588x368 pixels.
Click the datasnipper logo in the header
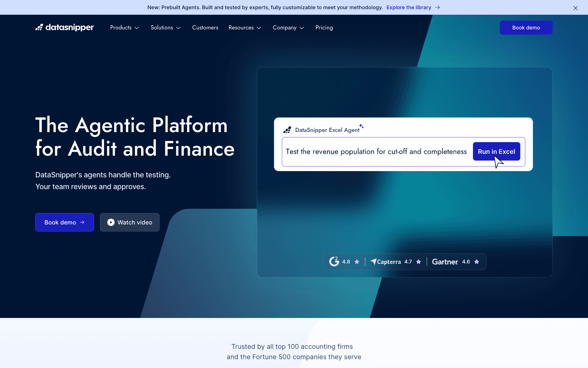click(64, 27)
